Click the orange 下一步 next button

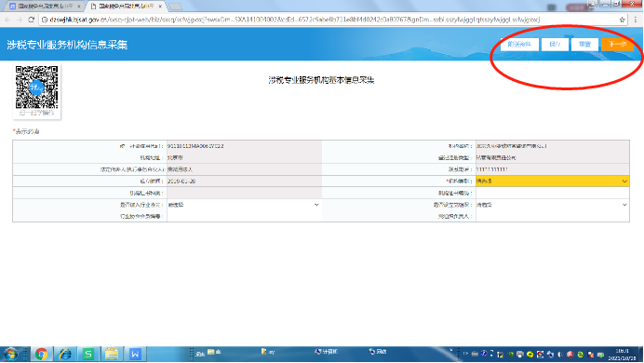pos(617,45)
